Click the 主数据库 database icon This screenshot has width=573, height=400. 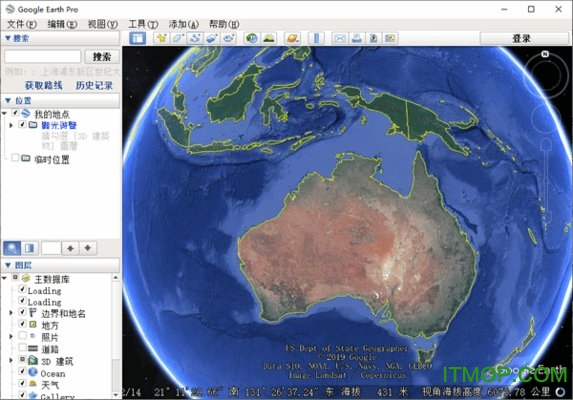pyautogui.click(x=26, y=278)
